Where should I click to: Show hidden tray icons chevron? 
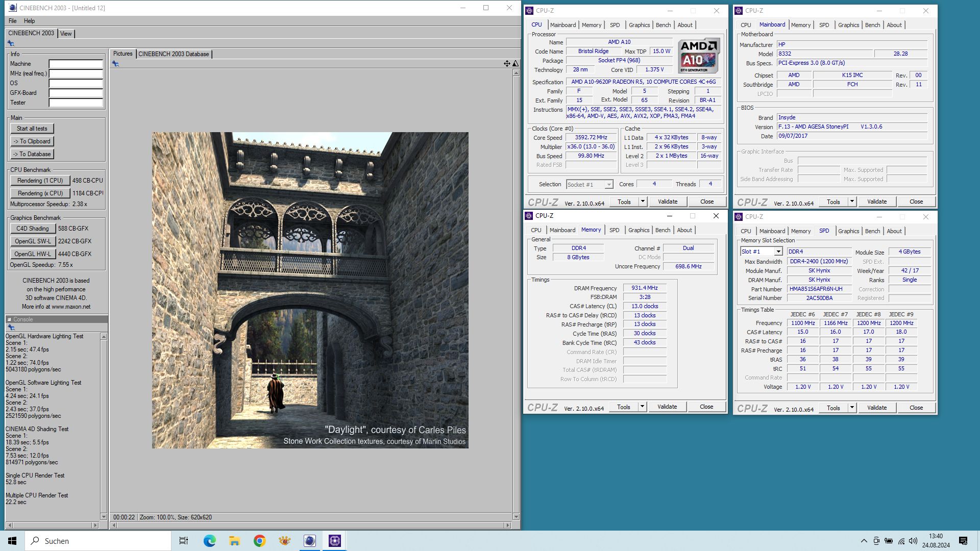pyautogui.click(x=864, y=541)
